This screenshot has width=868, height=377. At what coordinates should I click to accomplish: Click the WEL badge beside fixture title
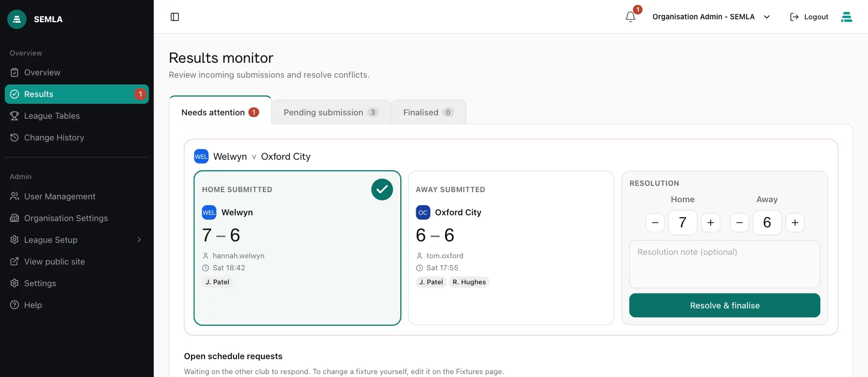201,156
